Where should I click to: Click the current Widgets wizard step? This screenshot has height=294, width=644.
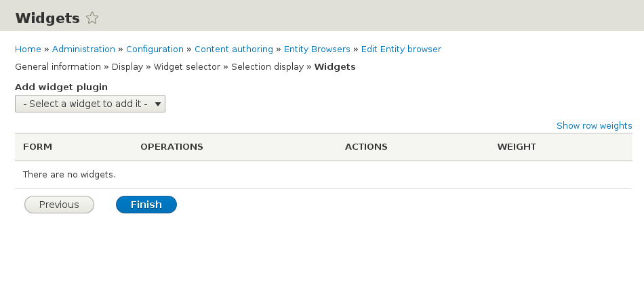(x=335, y=66)
